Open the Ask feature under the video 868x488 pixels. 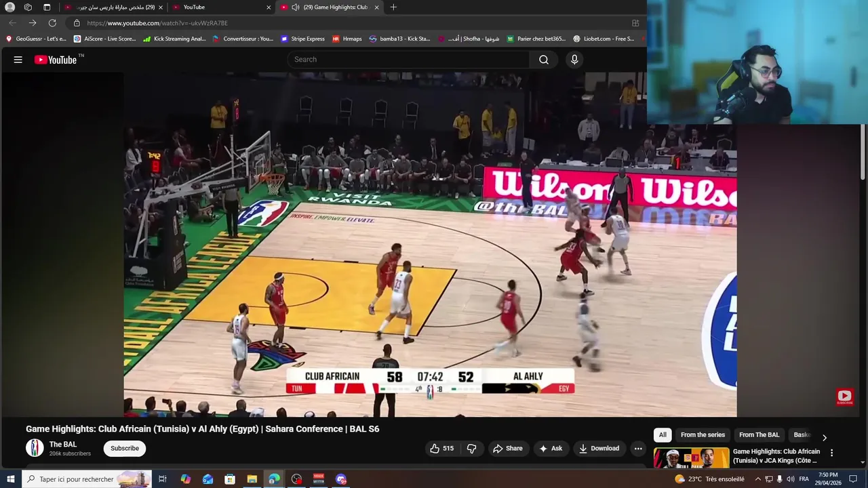pyautogui.click(x=551, y=448)
